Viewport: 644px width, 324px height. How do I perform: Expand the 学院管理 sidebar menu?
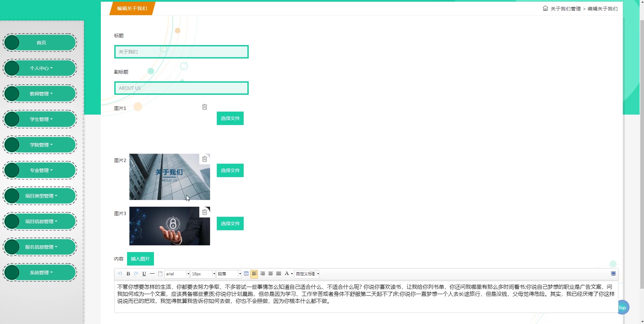click(40, 145)
